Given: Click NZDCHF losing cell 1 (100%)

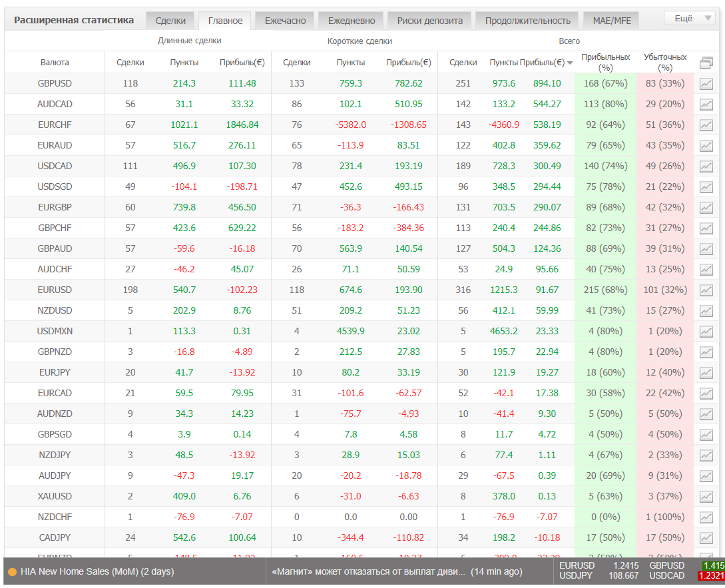Looking at the screenshot, I should coord(665,517).
